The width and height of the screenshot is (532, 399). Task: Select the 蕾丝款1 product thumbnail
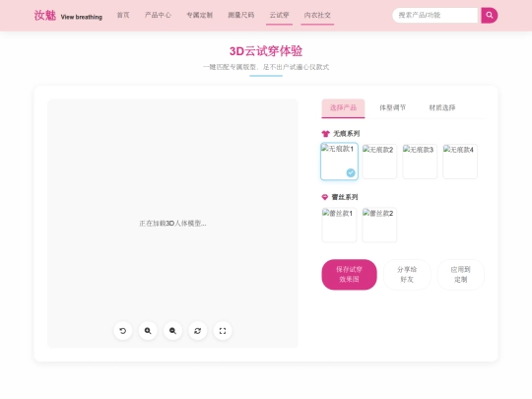click(x=339, y=225)
